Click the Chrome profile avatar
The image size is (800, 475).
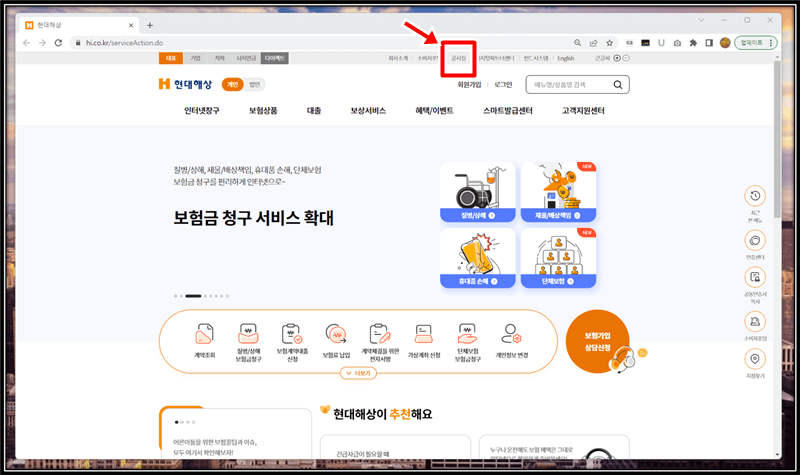click(x=725, y=43)
